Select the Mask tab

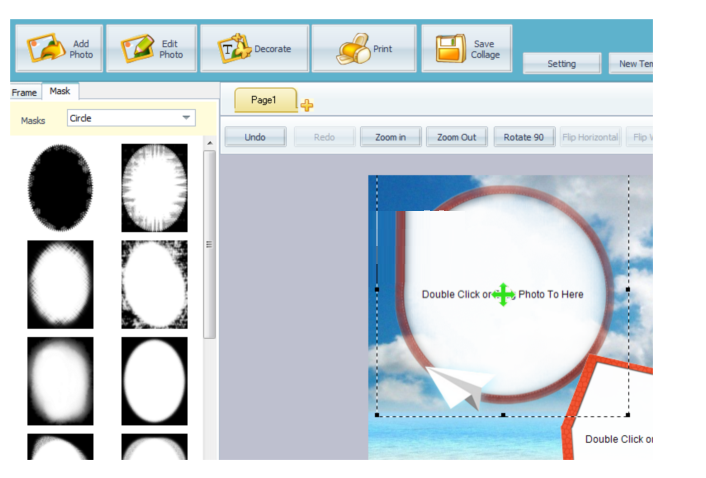[60, 91]
